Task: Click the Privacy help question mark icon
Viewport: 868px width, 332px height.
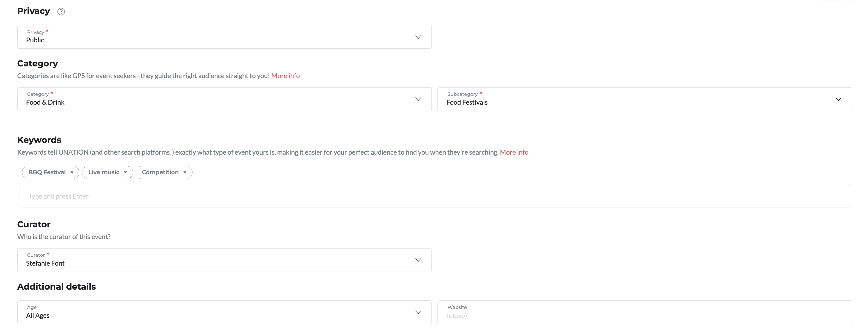Action: pyautogui.click(x=61, y=11)
